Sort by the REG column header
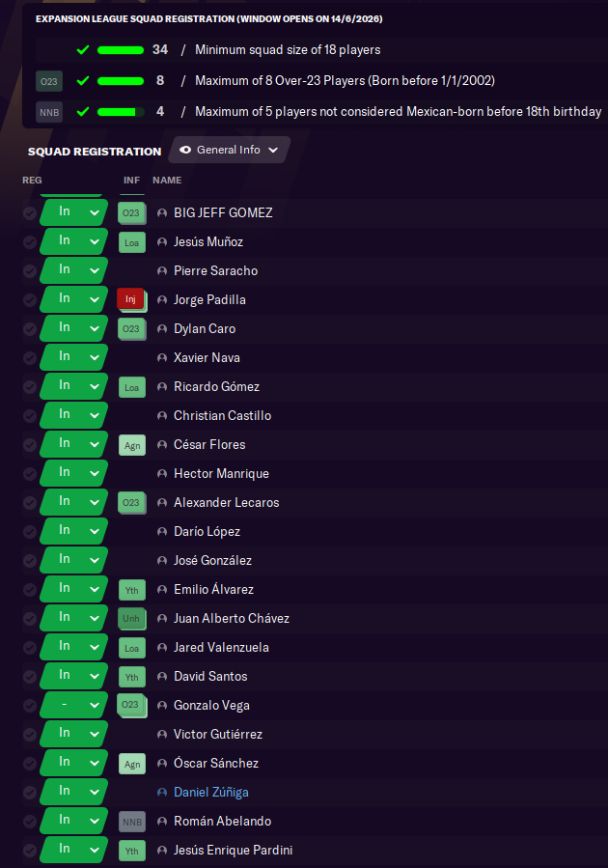The height and width of the screenshot is (868, 608). pos(32,180)
